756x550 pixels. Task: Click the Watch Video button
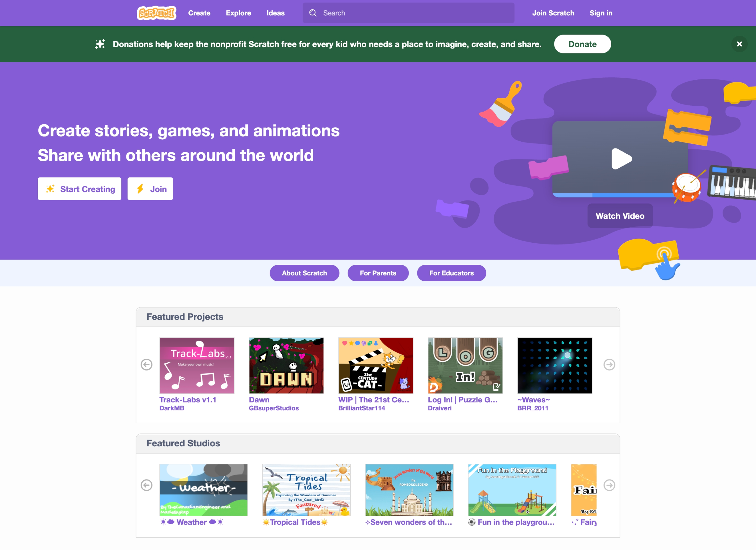(620, 216)
